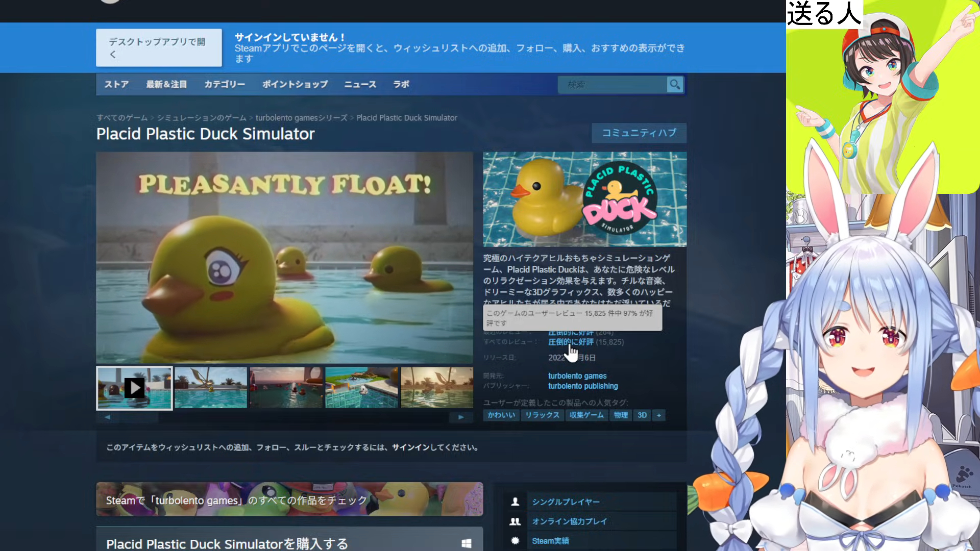Click the main PLEASANTLY FLOAT video player
The width and height of the screenshot is (980, 551).
[285, 258]
